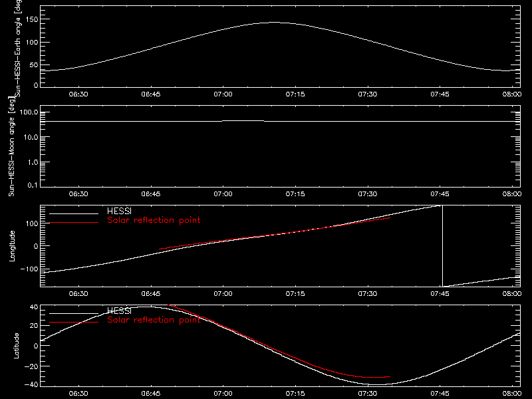This screenshot has width=532, height=399.
Task: Click the 50 tick on Earth angle axis
Action: click(x=34, y=65)
